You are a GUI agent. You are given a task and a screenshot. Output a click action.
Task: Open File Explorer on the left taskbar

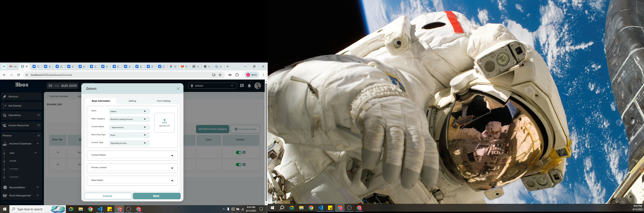81,209
